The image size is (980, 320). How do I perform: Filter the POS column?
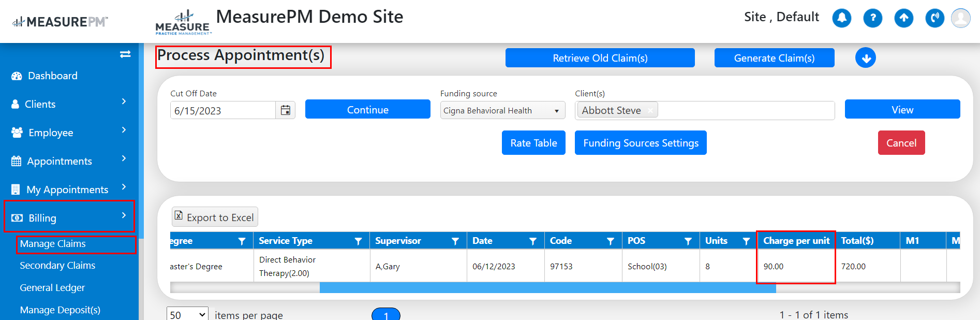[x=688, y=241]
